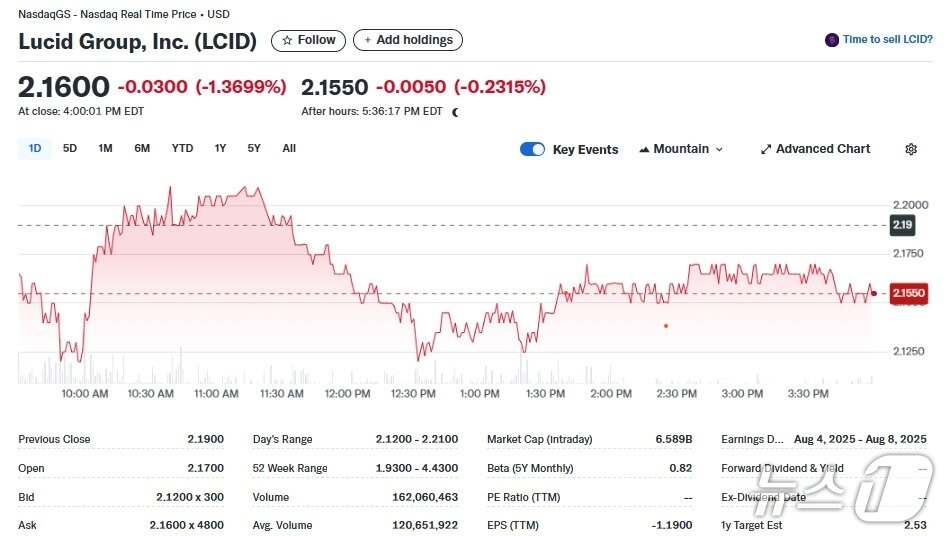947x536 pixels.
Task: Click the after-hours moon icon
Action: click(455, 112)
